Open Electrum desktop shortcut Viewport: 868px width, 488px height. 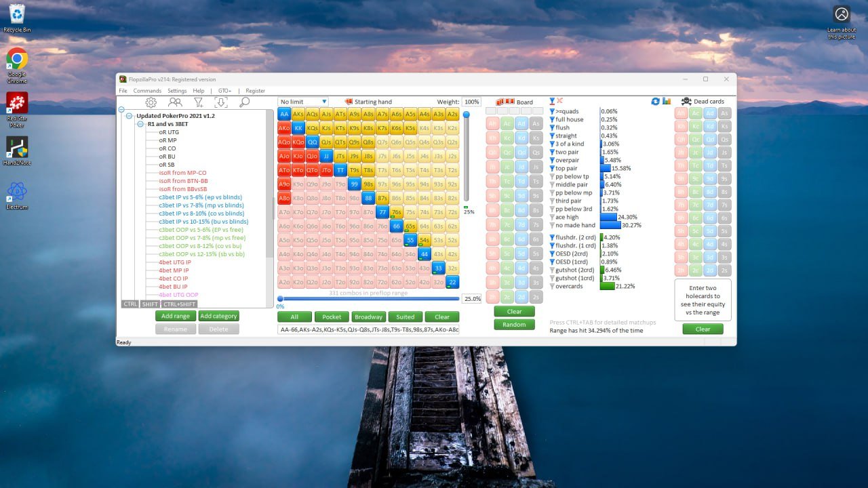click(x=17, y=195)
